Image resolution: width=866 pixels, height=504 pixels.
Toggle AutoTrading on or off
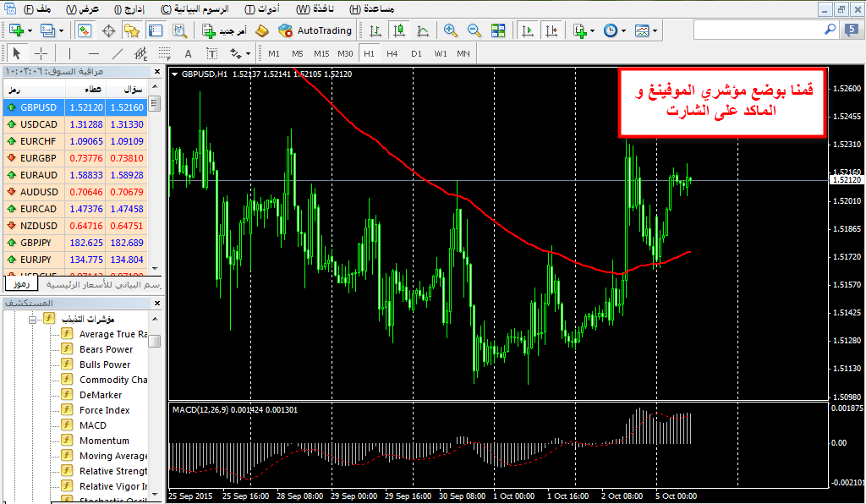click(315, 31)
